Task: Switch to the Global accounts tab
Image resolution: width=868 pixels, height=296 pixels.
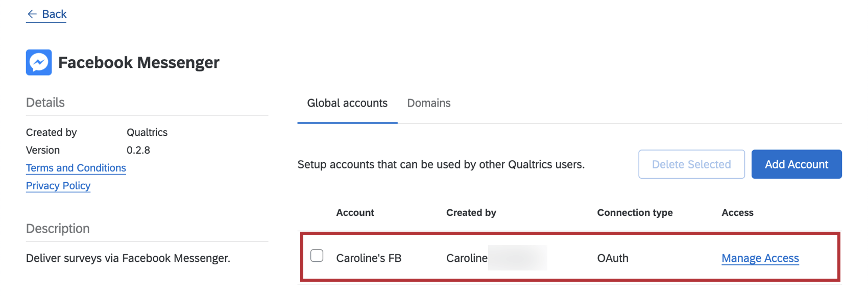Action: tap(347, 103)
